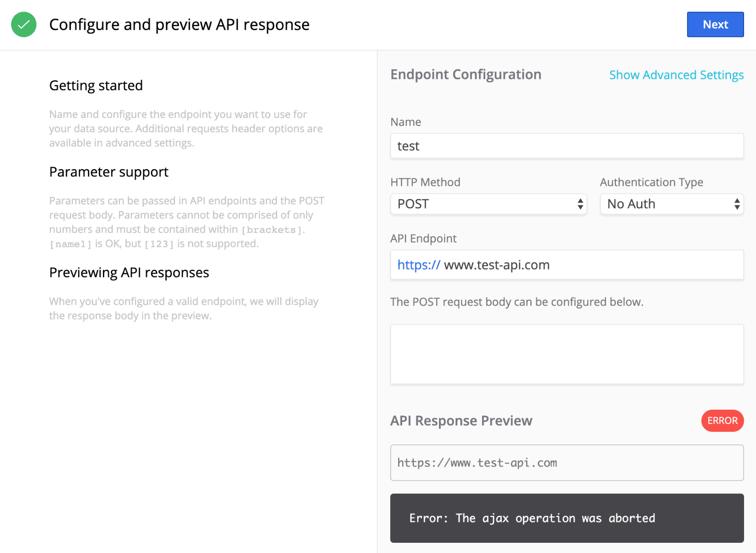The image size is (756, 553).
Task: Select the Name field containing 'test'
Action: tap(567, 146)
